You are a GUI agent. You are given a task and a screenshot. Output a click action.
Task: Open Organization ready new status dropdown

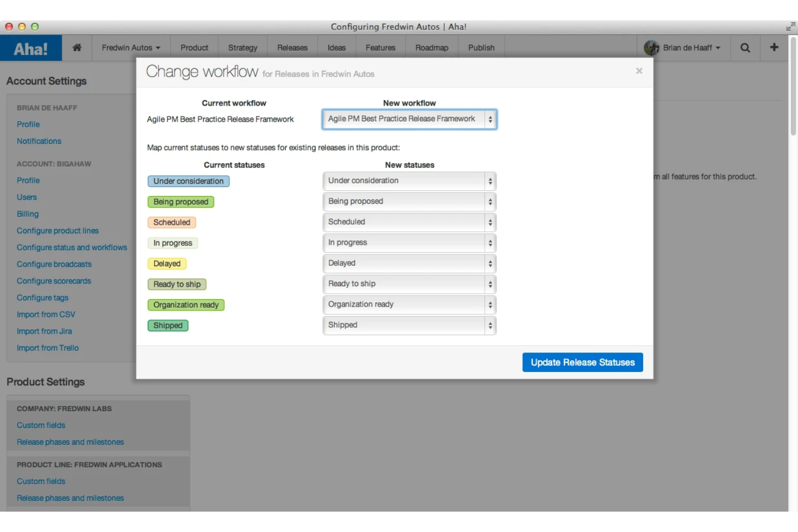point(409,305)
